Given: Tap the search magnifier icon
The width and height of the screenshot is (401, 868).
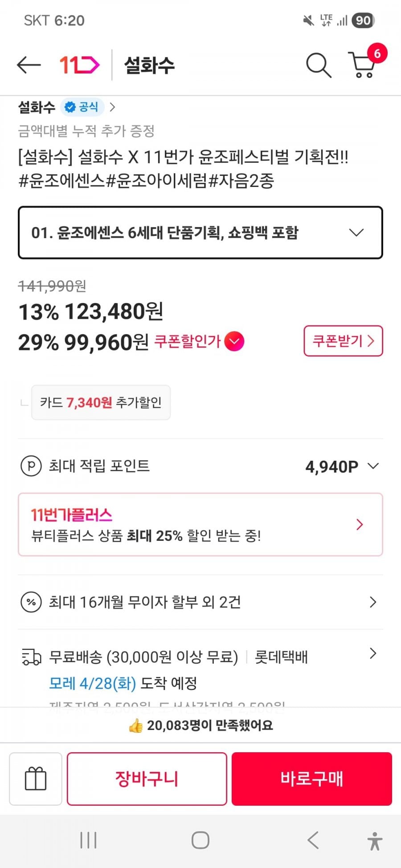Looking at the screenshot, I should tap(318, 65).
